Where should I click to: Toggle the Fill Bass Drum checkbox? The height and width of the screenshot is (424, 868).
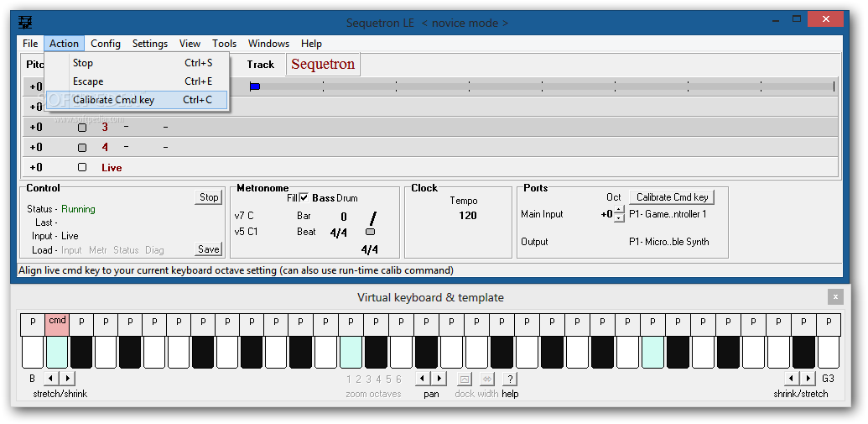[x=304, y=198]
